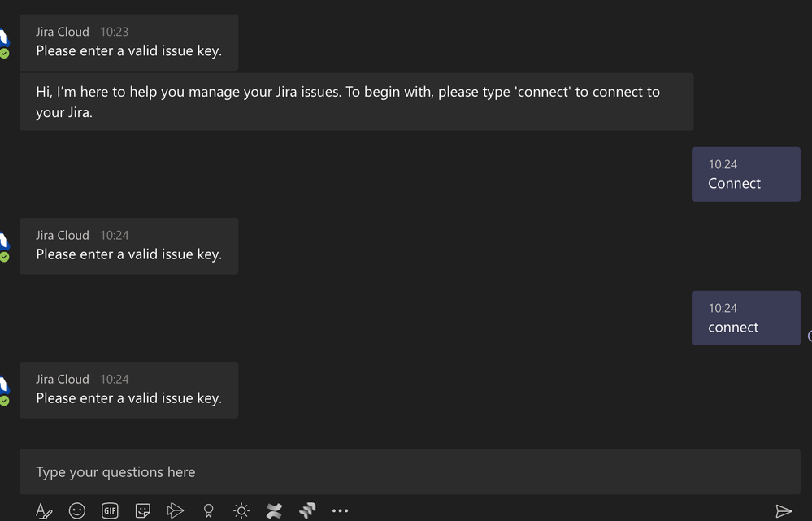This screenshot has width=812, height=521.
Task: Click the Jira Cloud sender name
Action: tap(63, 32)
